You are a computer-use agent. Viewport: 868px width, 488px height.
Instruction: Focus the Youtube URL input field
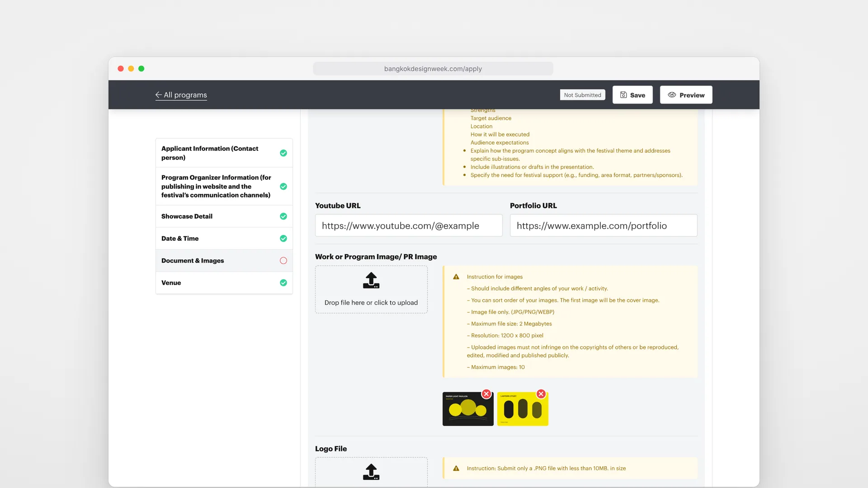point(409,225)
